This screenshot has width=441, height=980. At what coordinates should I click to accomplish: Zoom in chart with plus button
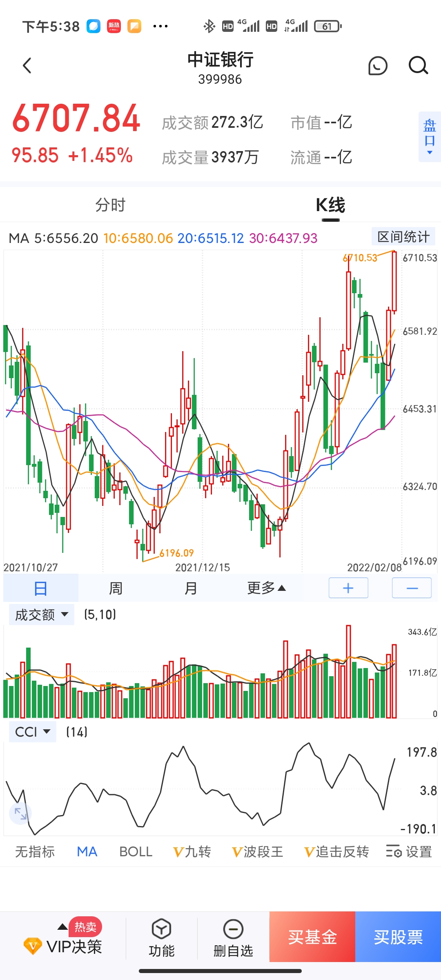[348, 588]
